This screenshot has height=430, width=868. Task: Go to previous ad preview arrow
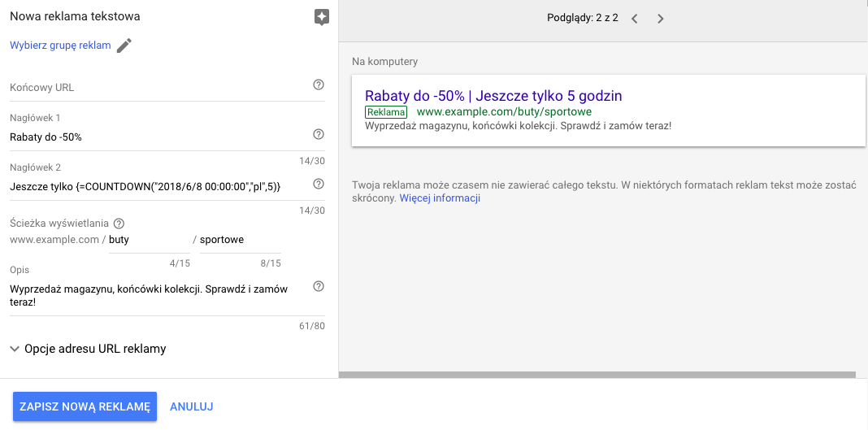(x=635, y=18)
